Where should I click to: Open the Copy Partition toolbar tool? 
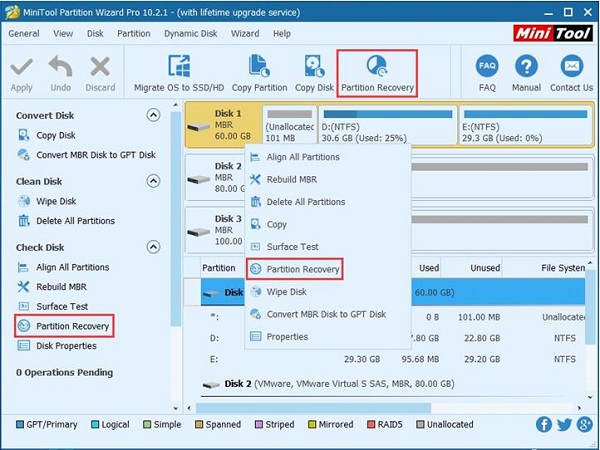(259, 75)
